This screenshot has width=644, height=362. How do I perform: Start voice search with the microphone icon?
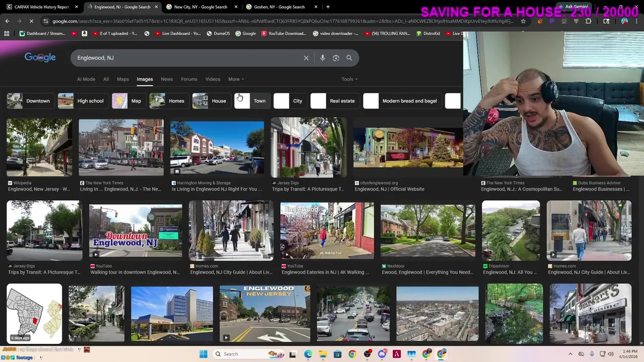(323, 58)
